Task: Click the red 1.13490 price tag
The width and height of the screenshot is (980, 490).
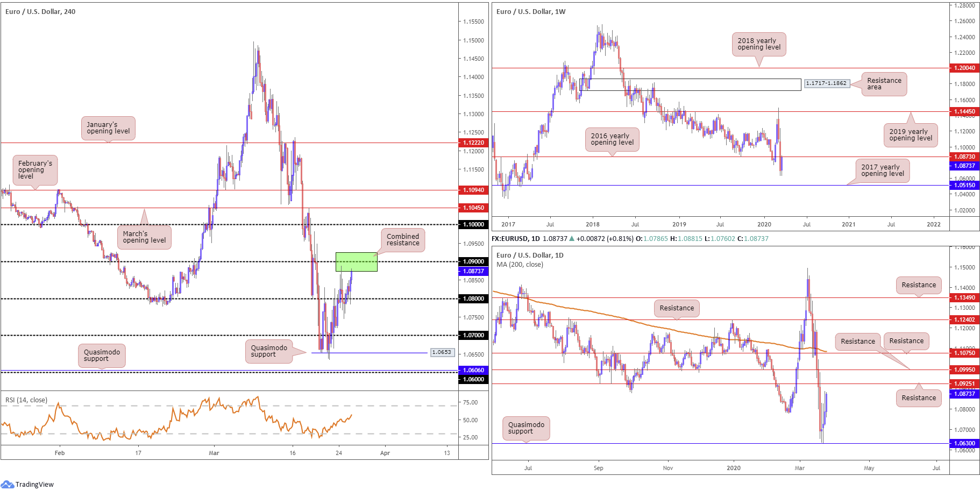Action: tap(964, 297)
